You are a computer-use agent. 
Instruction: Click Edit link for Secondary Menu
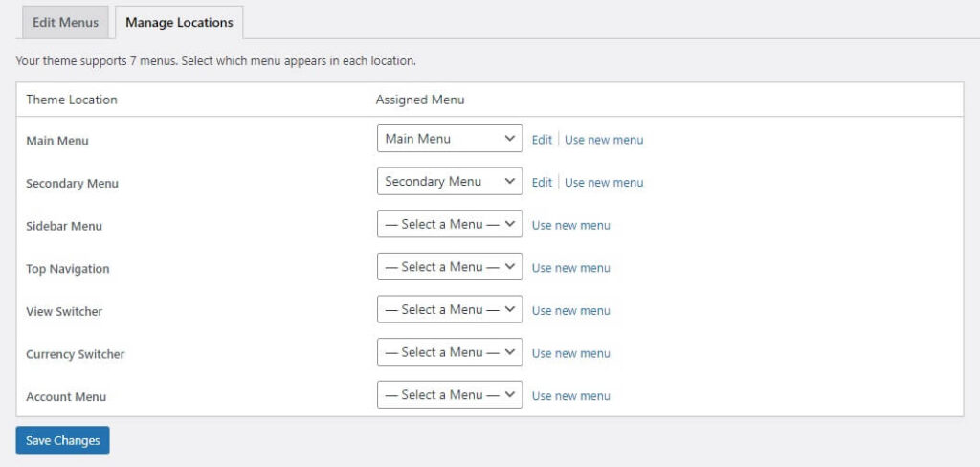[x=542, y=183]
